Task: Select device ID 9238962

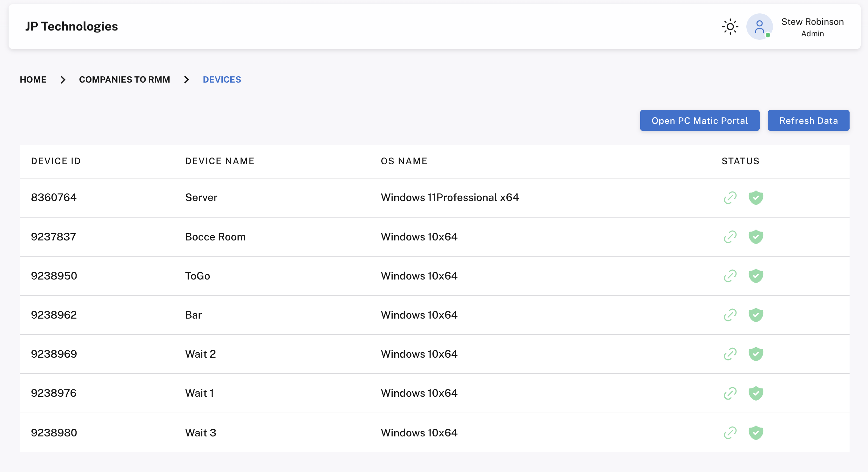Action: (x=54, y=315)
